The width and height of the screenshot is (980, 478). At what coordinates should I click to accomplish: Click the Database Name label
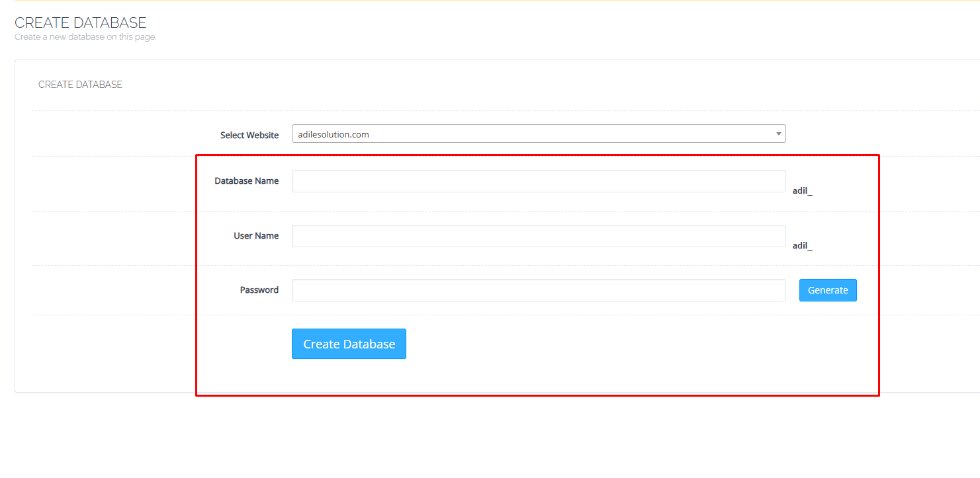point(246,181)
